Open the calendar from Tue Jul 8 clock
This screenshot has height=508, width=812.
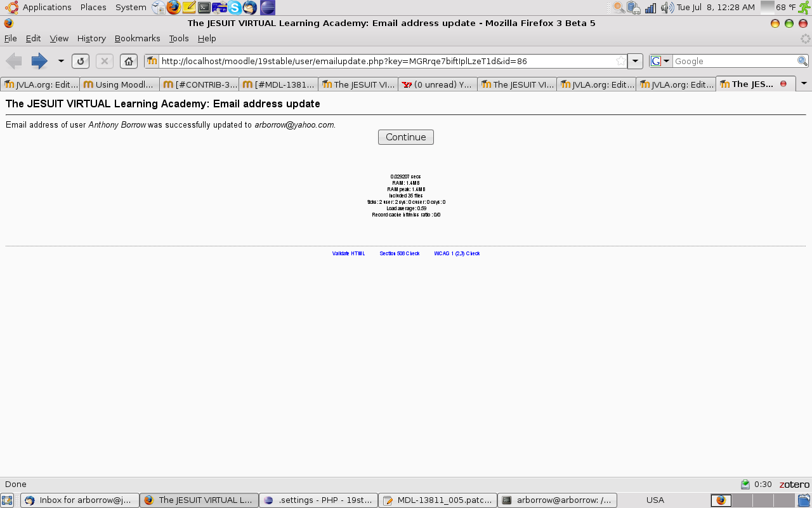(x=716, y=8)
